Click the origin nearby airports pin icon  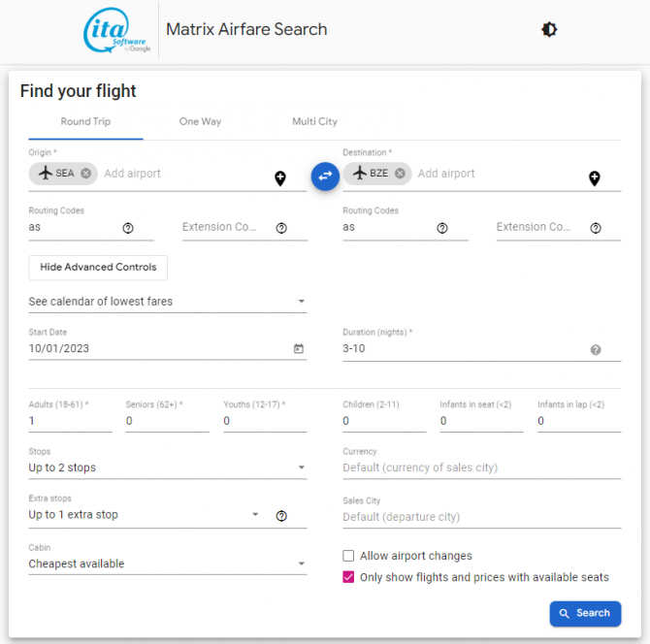(279, 178)
